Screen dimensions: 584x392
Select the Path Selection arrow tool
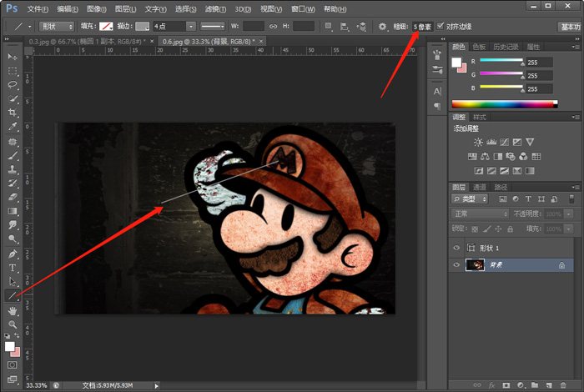[13, 282]
